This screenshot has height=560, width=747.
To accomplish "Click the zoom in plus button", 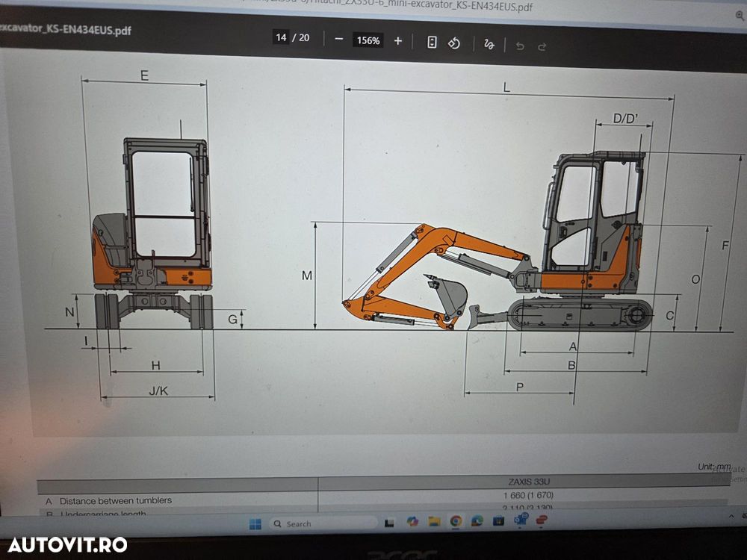I will click(398, 41).
